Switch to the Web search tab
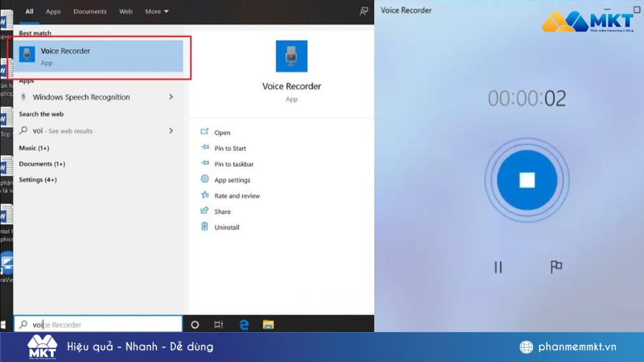 pyautogui.click(x=126, y=11)
